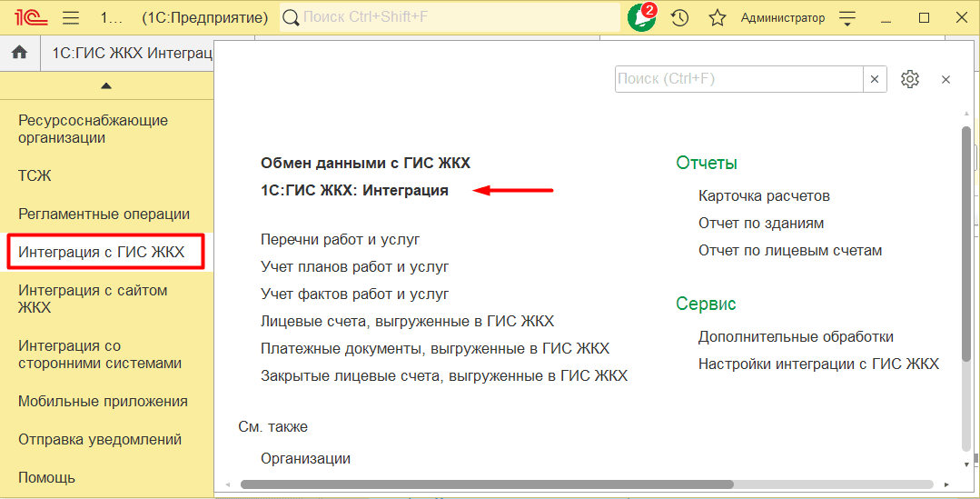Click the favorites star icon

pyautogui.click(x=717, y=18)
